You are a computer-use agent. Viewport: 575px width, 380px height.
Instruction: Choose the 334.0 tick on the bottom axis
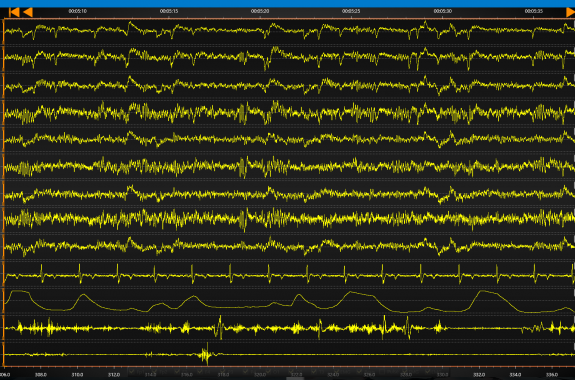515,374
